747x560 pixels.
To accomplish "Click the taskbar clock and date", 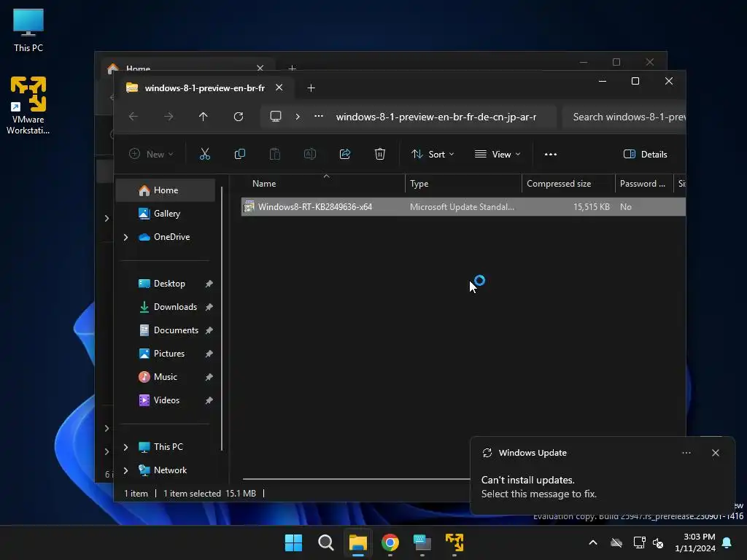I will (695, 542).
